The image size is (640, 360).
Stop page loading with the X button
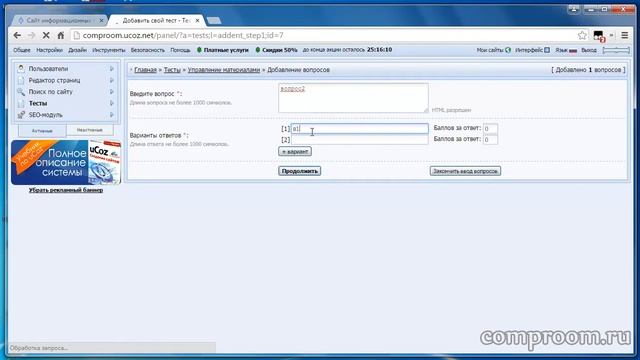(46, 36)
